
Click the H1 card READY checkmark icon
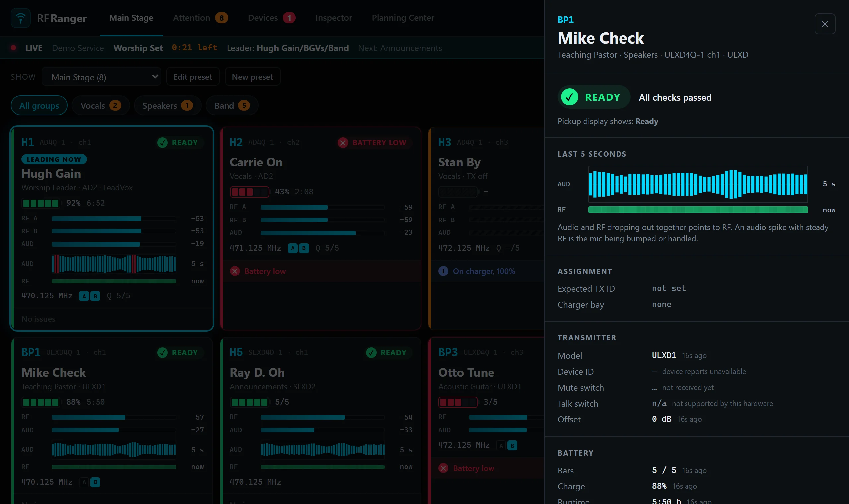coord(162,142)
